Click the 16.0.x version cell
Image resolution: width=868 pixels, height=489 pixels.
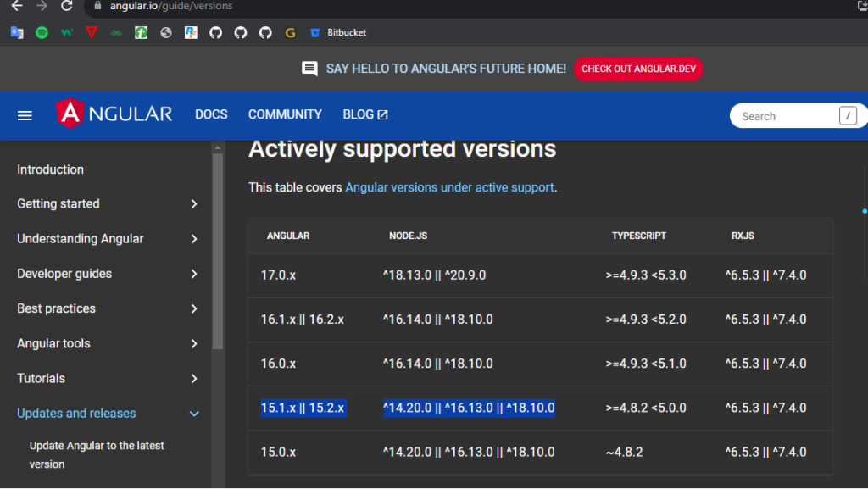pyautogui.click(x=278, y=364)
